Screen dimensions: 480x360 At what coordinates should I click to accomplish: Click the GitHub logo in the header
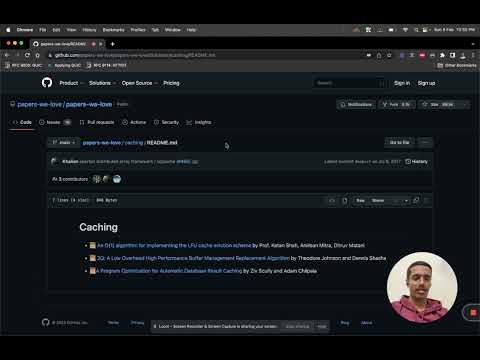(47, 83)
